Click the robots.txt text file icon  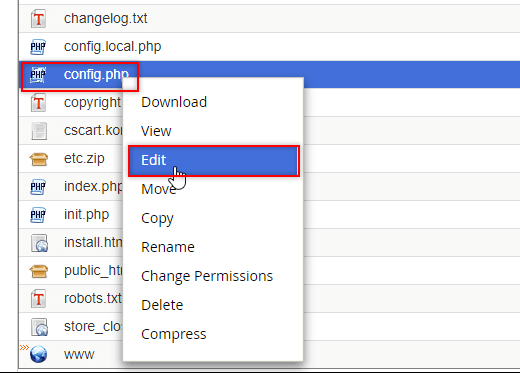tap(38, 299)
